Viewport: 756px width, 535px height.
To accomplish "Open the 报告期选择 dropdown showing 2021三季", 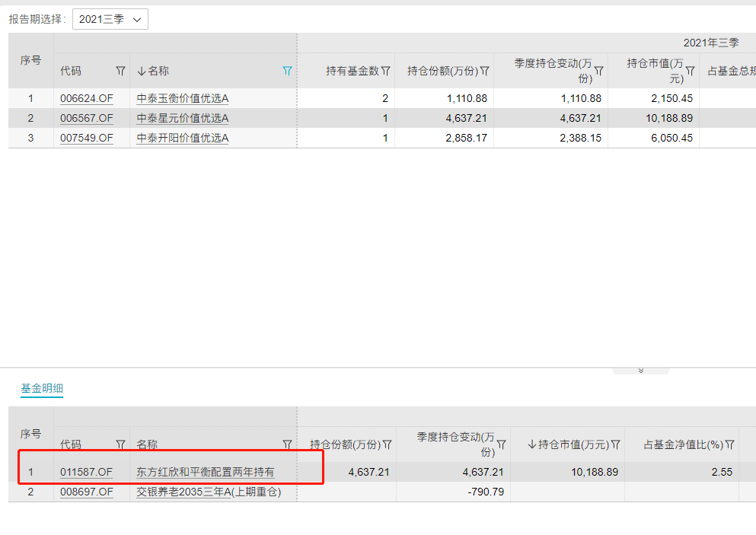I will (110, 20).
